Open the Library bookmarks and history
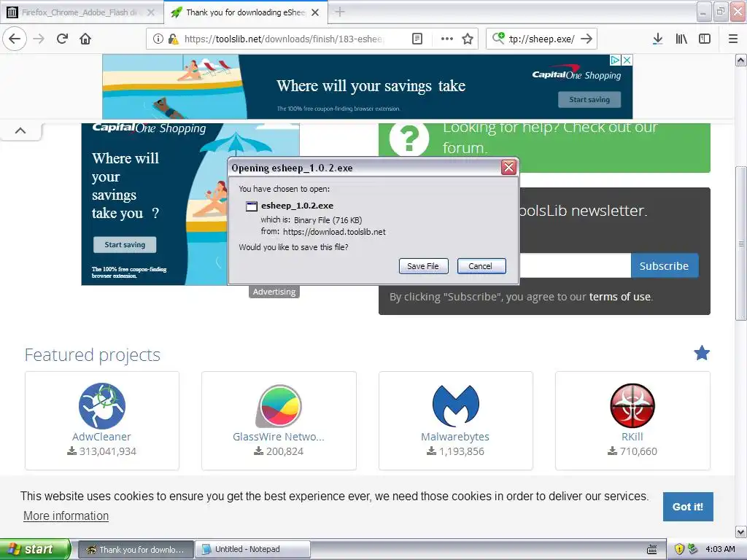The image size is (747, 560). pyautogui.click(x=681, y=39)
